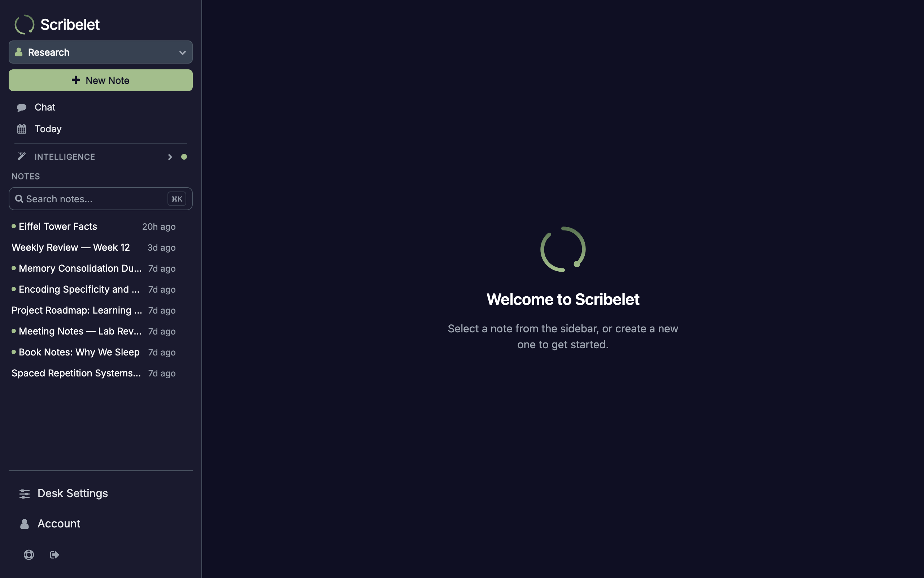The image size is (924, 578).
Task: Open the Memory Consolidation note
Action: coord(93,268)
